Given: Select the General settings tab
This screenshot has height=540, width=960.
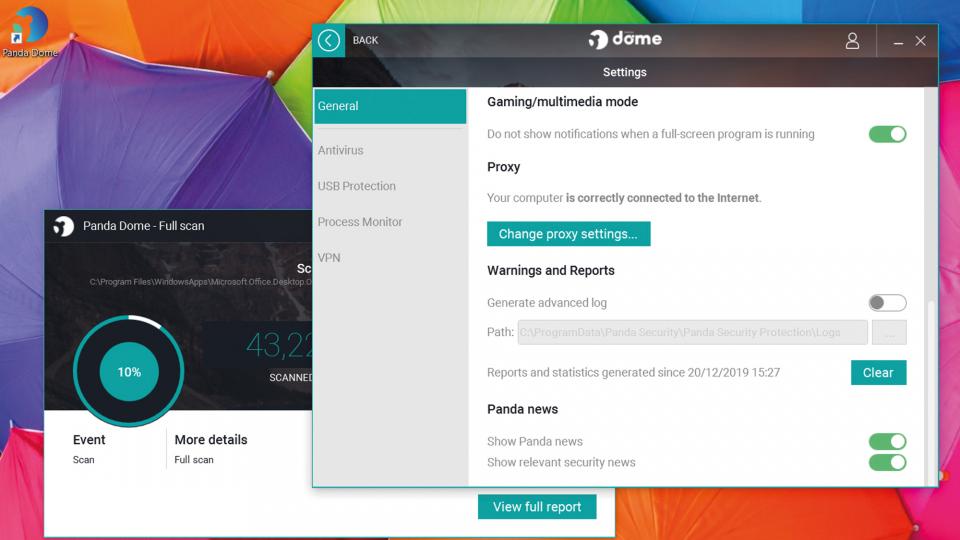Looking at the screenshot, I should [390, 106].
